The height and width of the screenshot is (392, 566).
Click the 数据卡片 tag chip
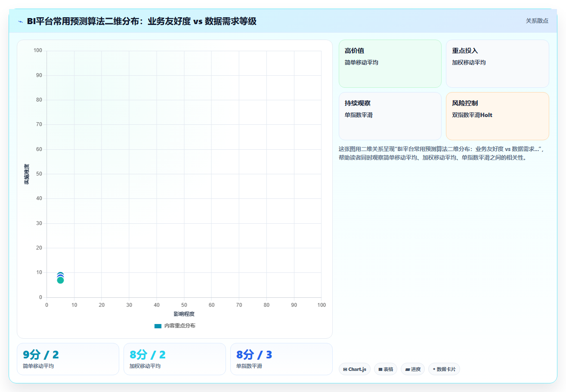(x=444, y=369)
